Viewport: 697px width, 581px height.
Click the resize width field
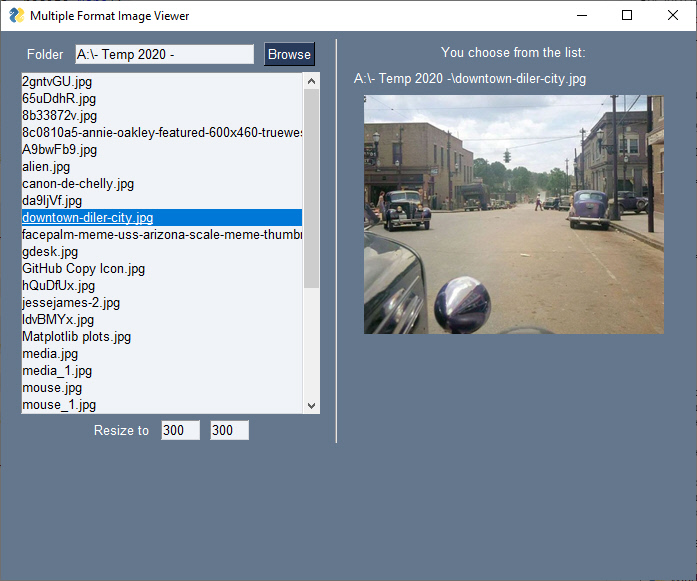(180, 430)
